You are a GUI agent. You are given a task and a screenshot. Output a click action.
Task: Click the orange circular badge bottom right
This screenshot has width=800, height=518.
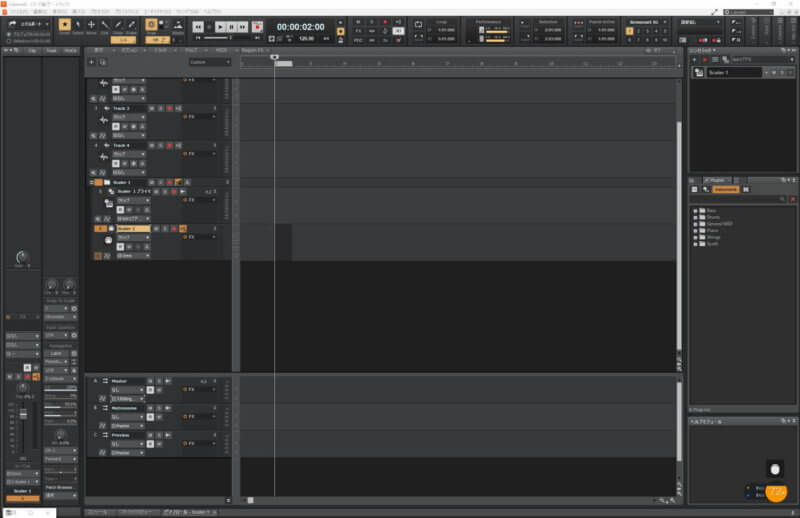coord(776,492)
